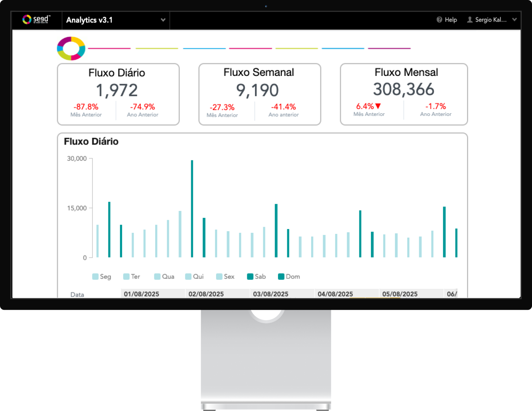The image size is (532, 411).
Task: Toggle the Dom legend entry
Action: point(289,277)
